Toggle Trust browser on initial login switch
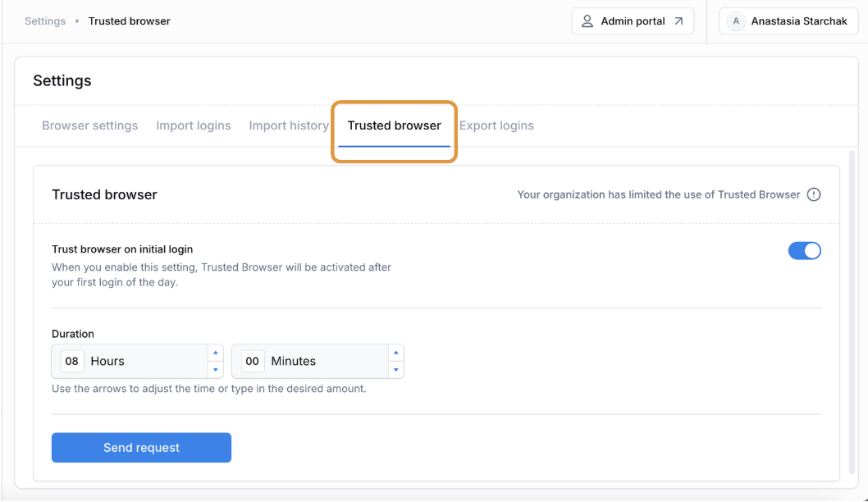 (804, 251)
